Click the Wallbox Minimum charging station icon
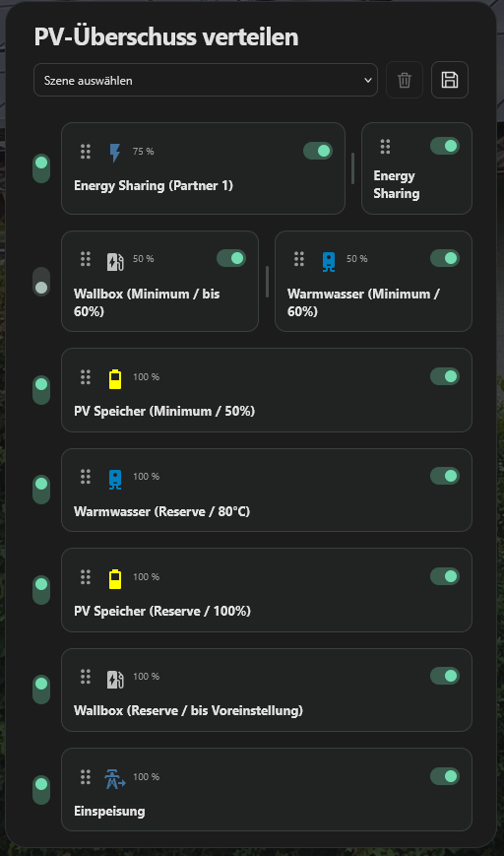This screenshot has width=504, height=856. pyautogui.click(x=114, y=262)
